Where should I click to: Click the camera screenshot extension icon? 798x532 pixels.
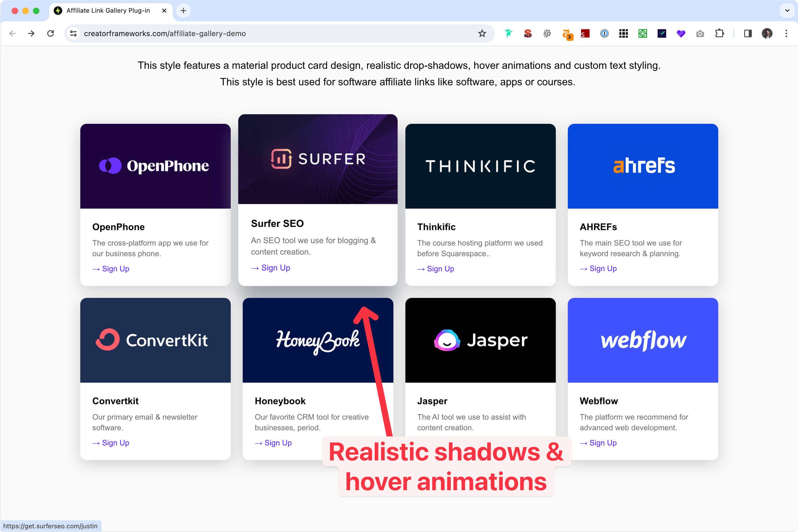tap(700, 33)
